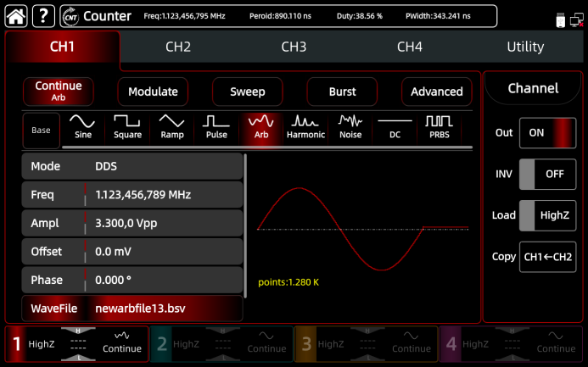Image resolution: width=588 pixels, height=367 pixels.
Task: Select the Square waveform
Action: click(x=127, y=127)
